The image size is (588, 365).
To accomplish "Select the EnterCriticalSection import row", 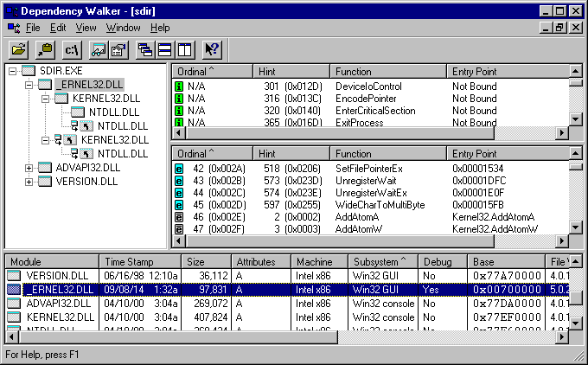I will (x=370, y=111).
